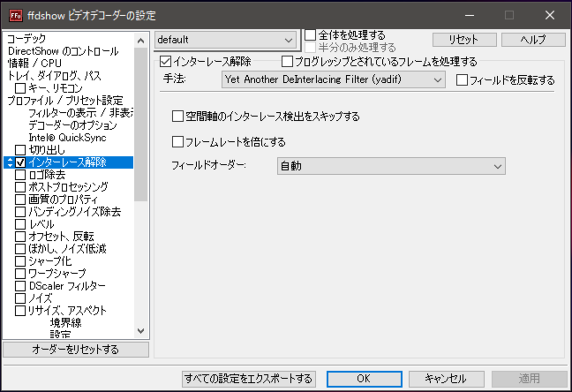Click the リセット button

[464, 40]
